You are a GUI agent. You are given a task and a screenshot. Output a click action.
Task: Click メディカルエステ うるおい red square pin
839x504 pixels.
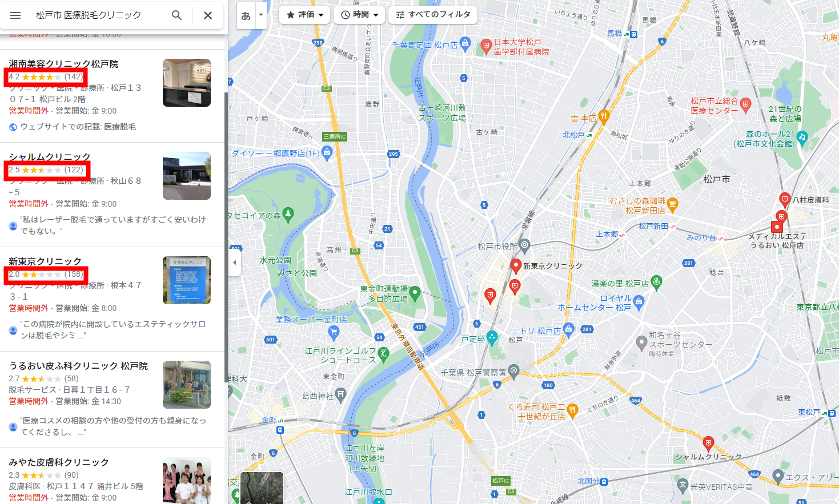click(777, 227)
